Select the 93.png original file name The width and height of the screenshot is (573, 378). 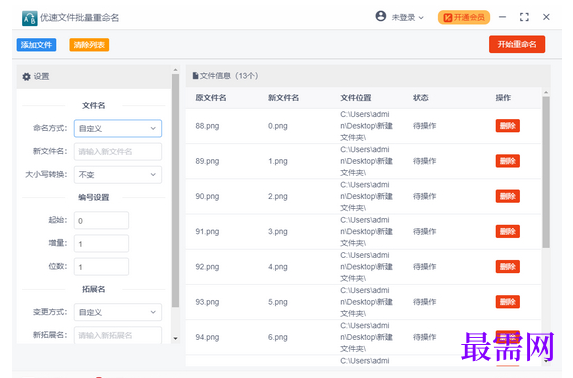207,302
